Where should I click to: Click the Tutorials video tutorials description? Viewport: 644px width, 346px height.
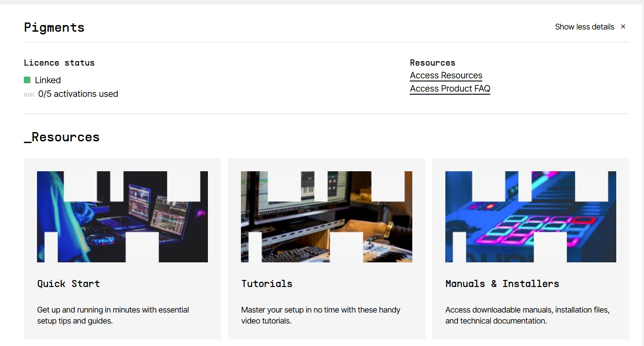(x=320, y=315)
